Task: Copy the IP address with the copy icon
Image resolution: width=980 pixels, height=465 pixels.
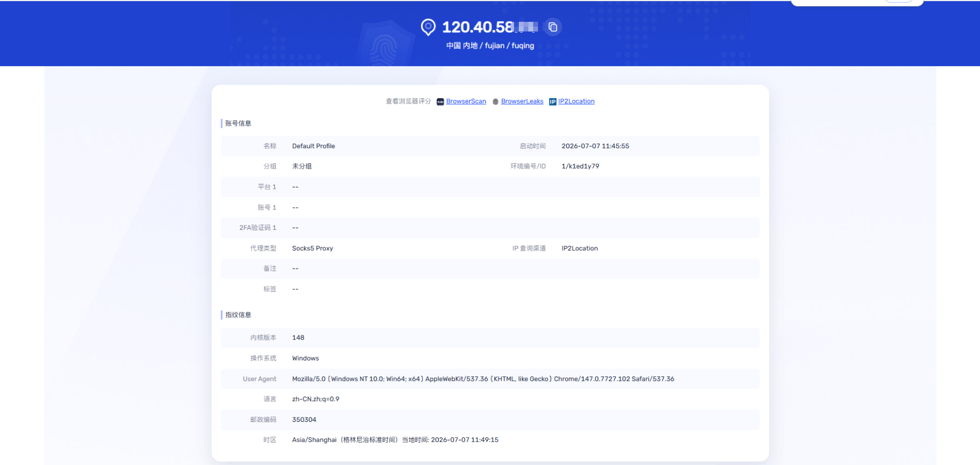Action: click(553, 27)
